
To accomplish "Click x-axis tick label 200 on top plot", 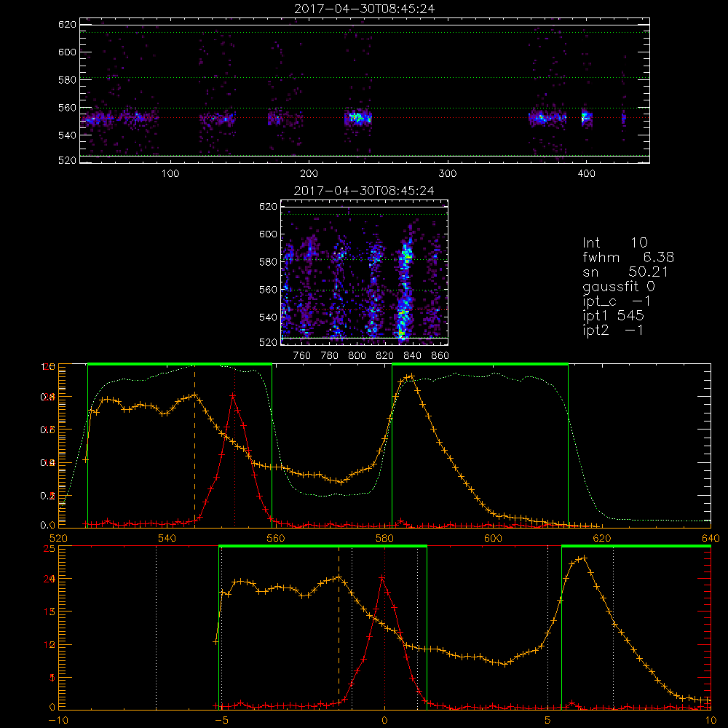I will [x=309, y=174].
